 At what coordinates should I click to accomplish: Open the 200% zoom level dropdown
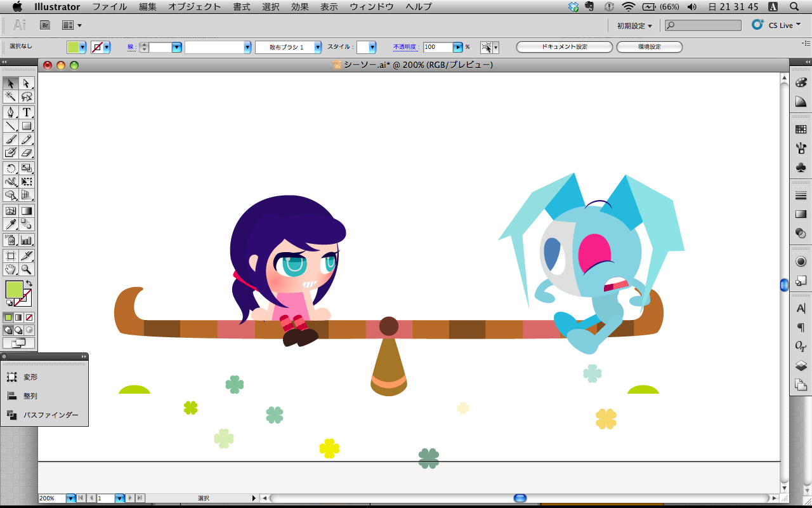tap(71, 498)
